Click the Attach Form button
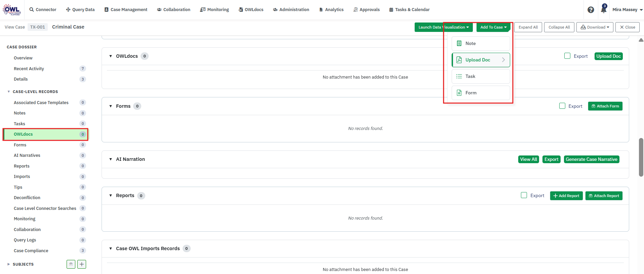The height and width of the screenshot is (274, 644). [x=605, y=106]
